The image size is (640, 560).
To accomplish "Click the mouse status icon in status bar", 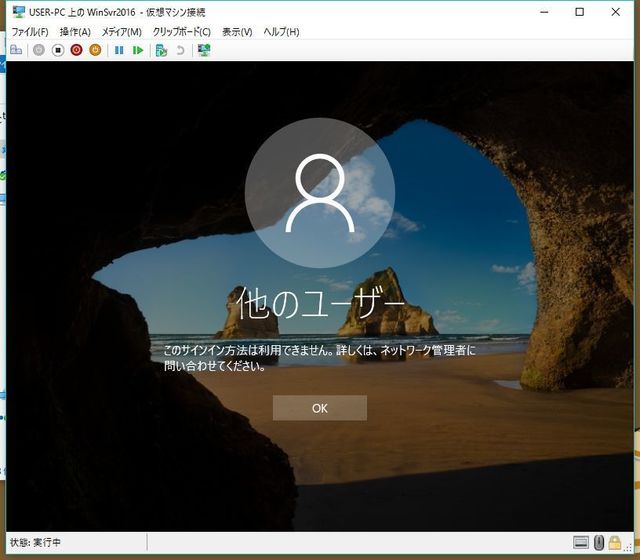I will coord(598,542).
